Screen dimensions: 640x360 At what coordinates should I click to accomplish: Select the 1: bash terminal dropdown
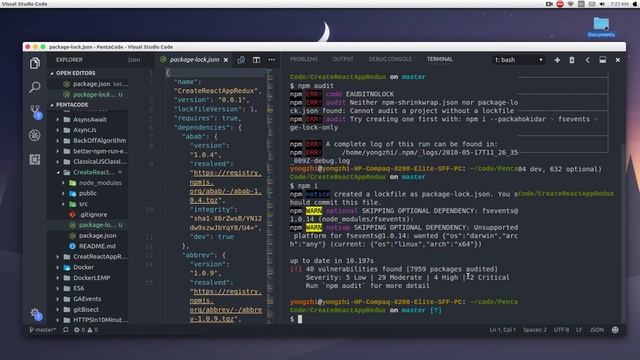click(518, 60)
